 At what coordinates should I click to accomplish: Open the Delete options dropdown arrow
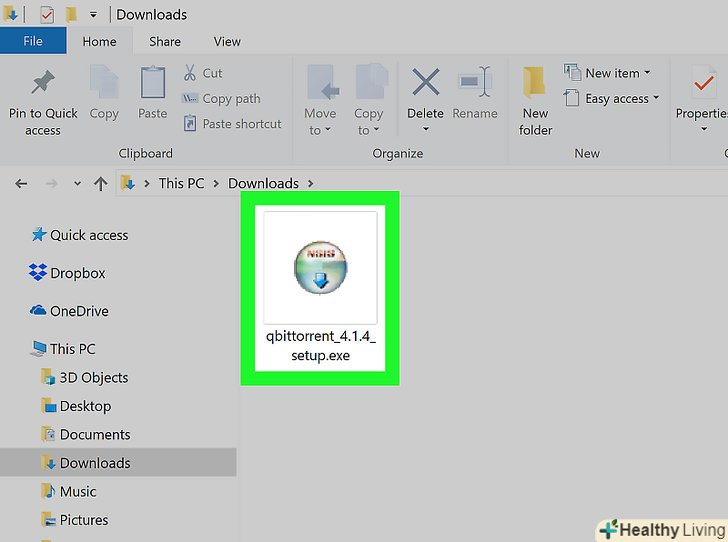tap(425, 129)
